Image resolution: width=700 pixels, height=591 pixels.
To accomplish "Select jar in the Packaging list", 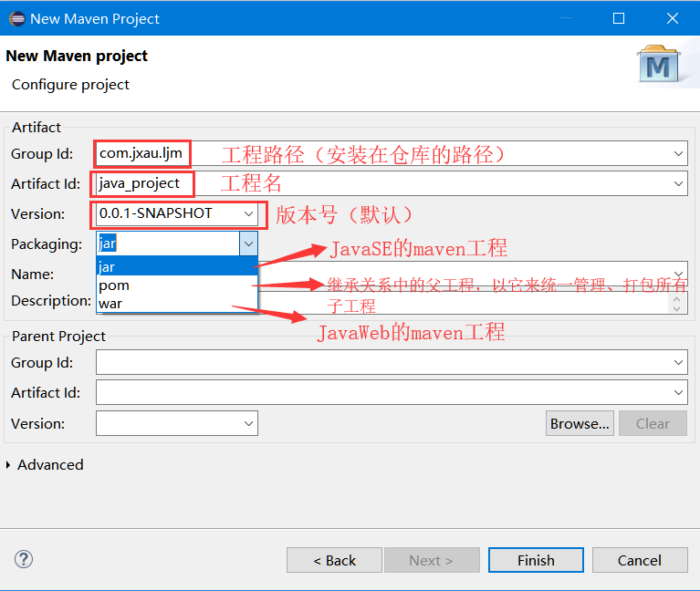I will pyautogui.click(x=177, y=266).
